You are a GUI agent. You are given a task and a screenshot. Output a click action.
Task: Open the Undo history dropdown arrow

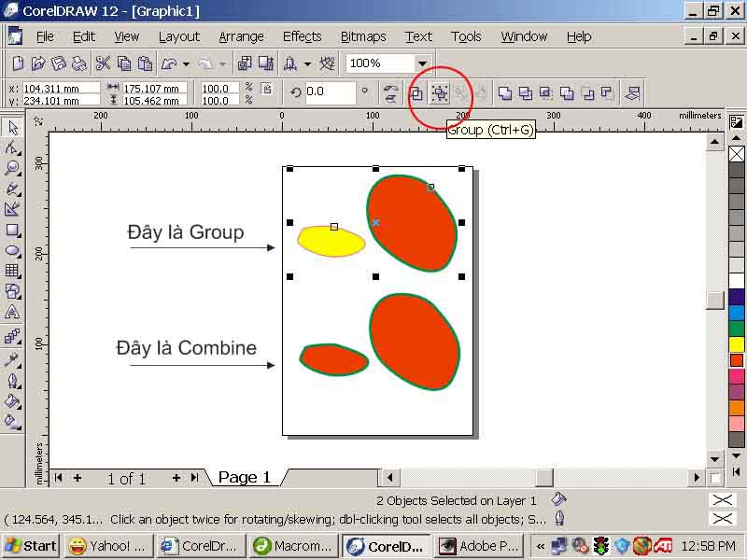pyautogui.click(x=186, y=63)
